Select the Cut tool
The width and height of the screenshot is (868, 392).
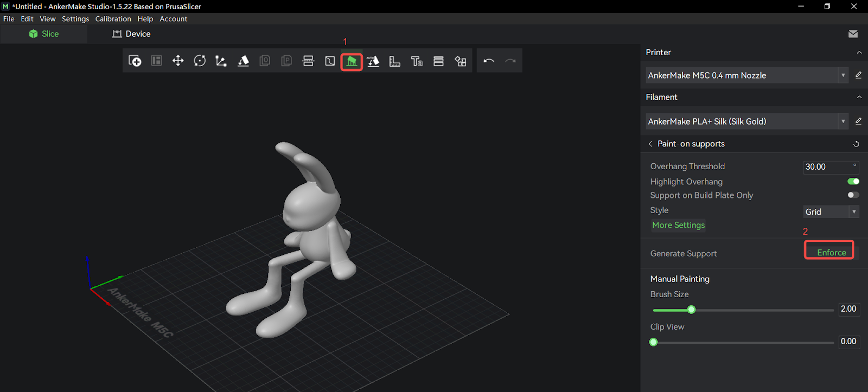click(x=308, y=61)
